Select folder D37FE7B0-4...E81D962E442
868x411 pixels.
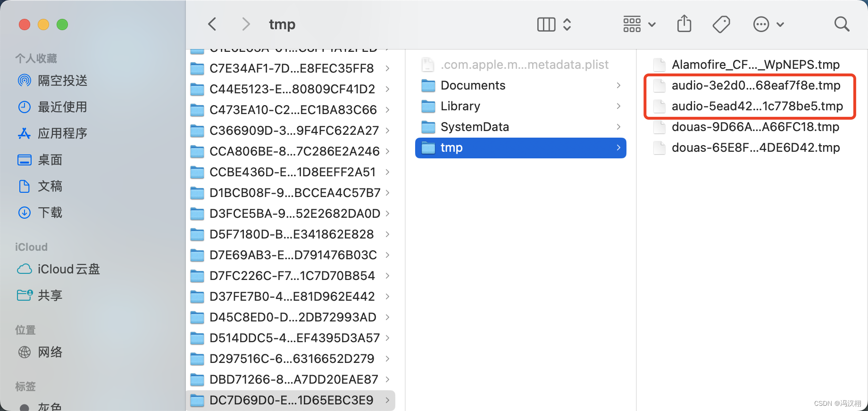coord(291,296)
